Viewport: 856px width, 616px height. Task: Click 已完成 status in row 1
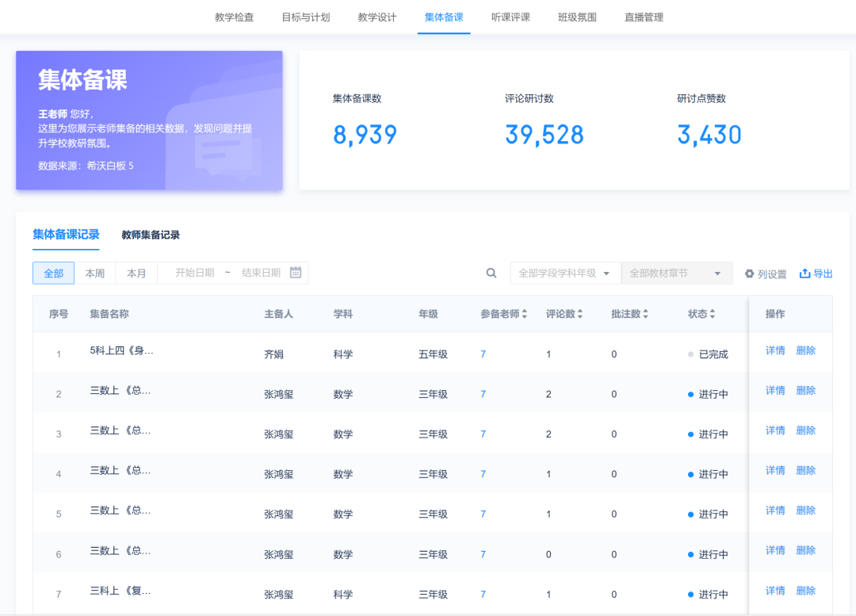point(708,354)
